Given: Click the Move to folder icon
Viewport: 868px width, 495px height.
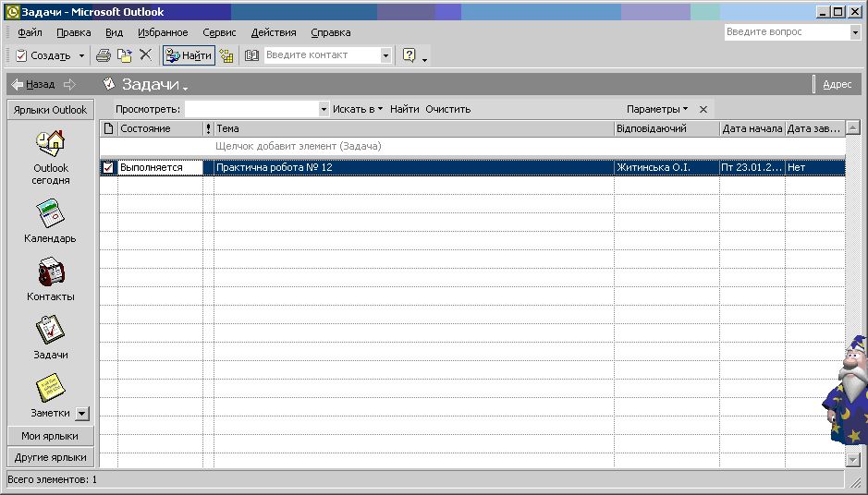Looking at the screenshot, I should (x=125, y=55).
